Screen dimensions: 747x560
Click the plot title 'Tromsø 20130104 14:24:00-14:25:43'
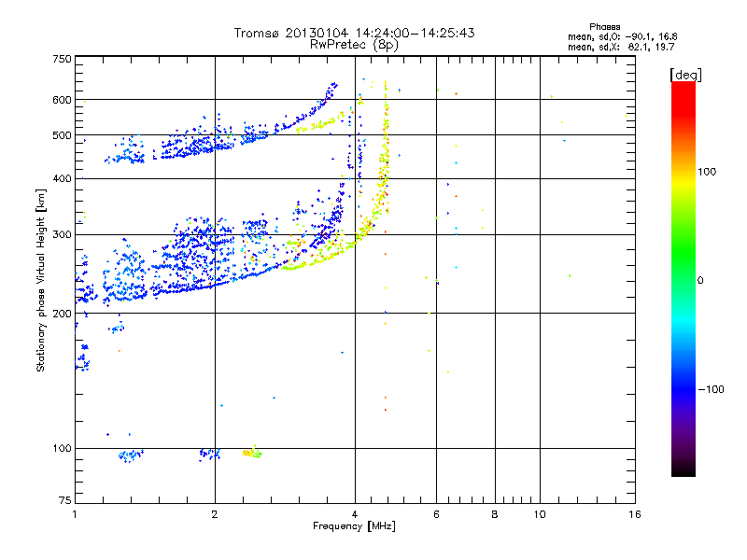pyautogui.click(x=354, y=33)
